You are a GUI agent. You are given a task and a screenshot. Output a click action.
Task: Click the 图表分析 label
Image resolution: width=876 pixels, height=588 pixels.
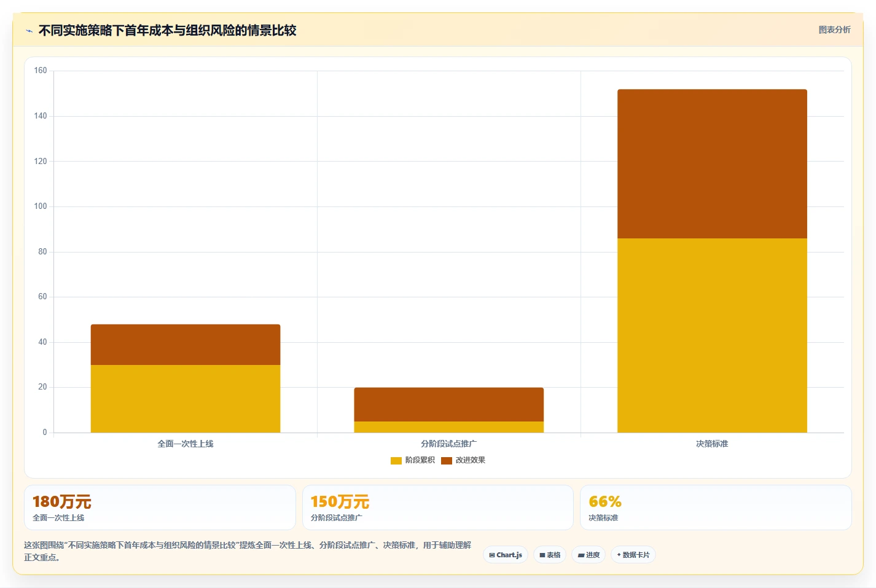[x=834, y=29]
